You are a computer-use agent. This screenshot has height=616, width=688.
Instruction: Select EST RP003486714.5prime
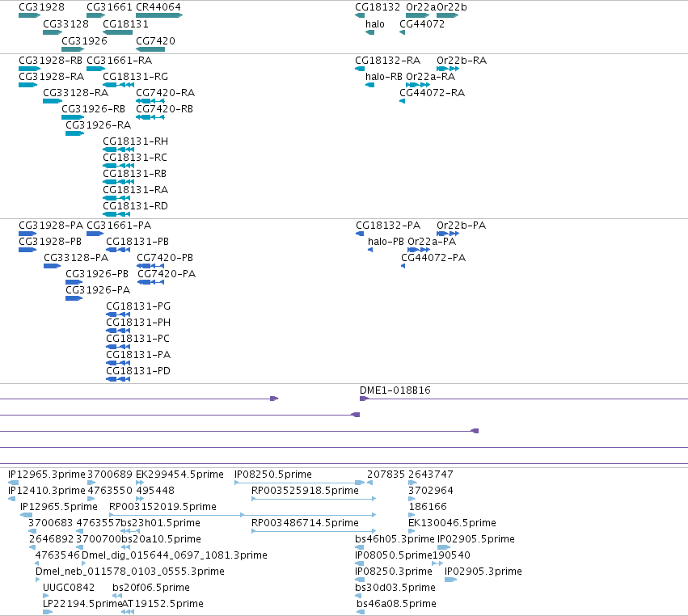click(305, 522)
